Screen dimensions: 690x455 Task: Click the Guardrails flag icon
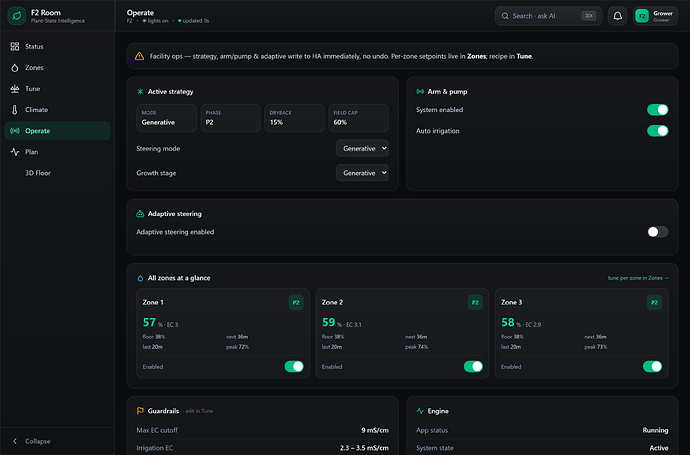140,411
